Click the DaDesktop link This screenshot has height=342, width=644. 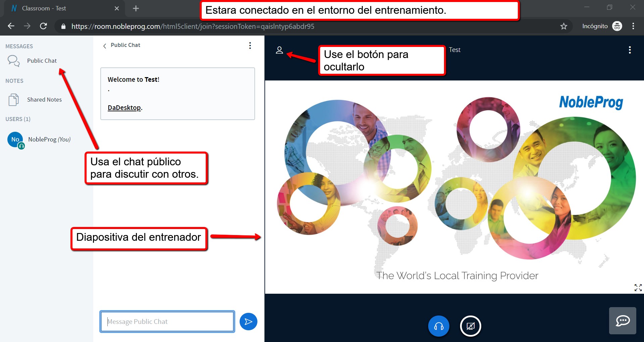click(x=124, y=108)
